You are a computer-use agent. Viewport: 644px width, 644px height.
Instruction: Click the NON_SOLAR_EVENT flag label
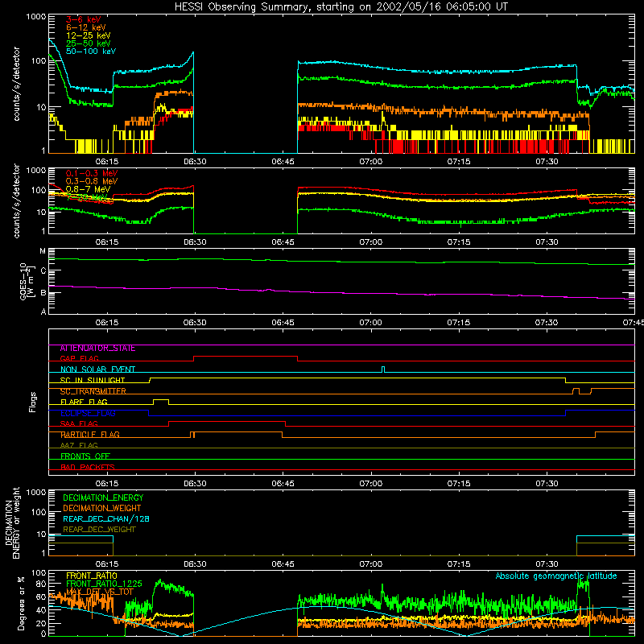[x=97, y=369]
